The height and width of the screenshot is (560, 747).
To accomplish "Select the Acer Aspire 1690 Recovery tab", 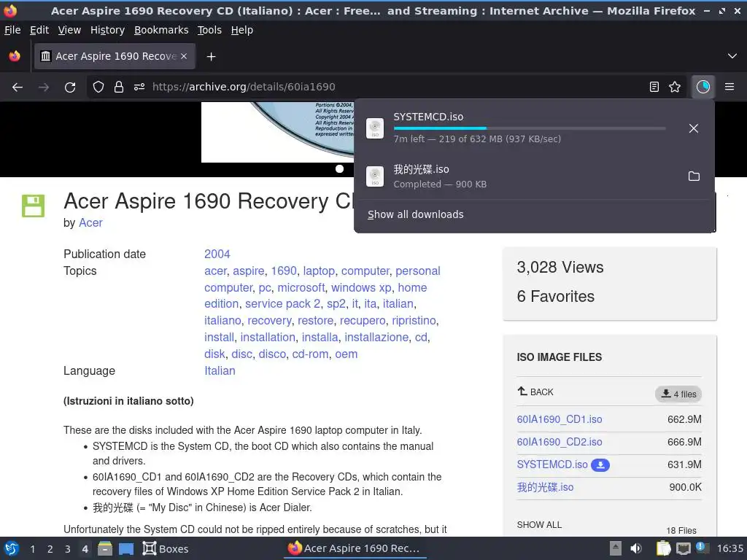I will [x=115, y=56].
